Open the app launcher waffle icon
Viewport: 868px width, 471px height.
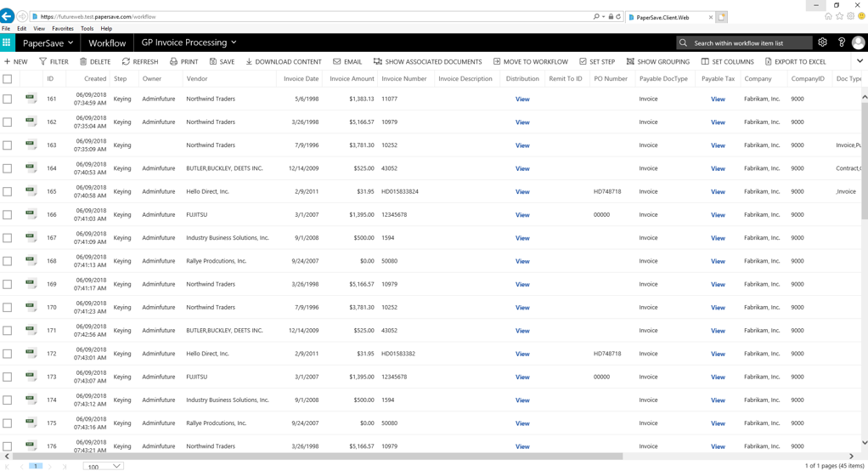point(6,43)
